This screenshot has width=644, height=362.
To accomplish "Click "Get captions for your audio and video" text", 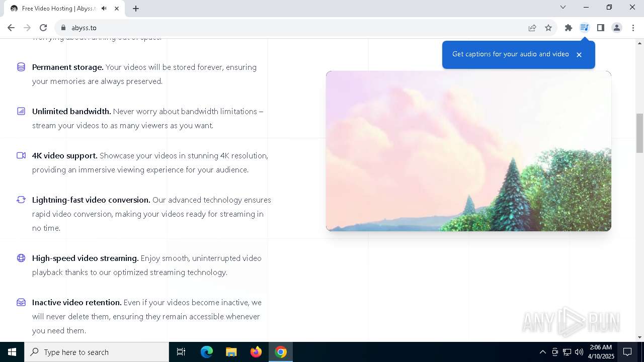I will click(x=511, y=54).
